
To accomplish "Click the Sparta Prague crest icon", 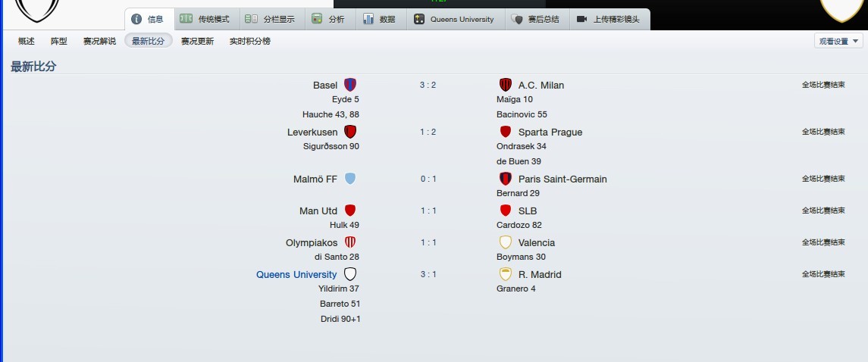I will click(506, 132).
